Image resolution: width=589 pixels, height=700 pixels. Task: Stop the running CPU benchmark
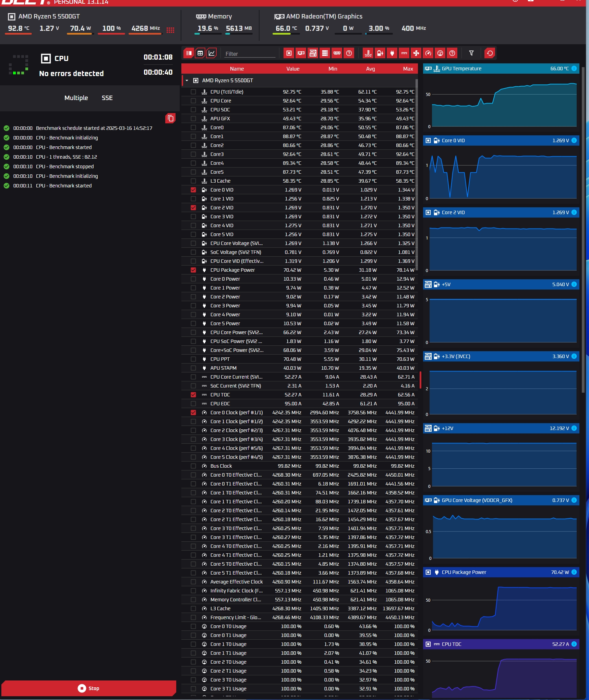[89, 688]
